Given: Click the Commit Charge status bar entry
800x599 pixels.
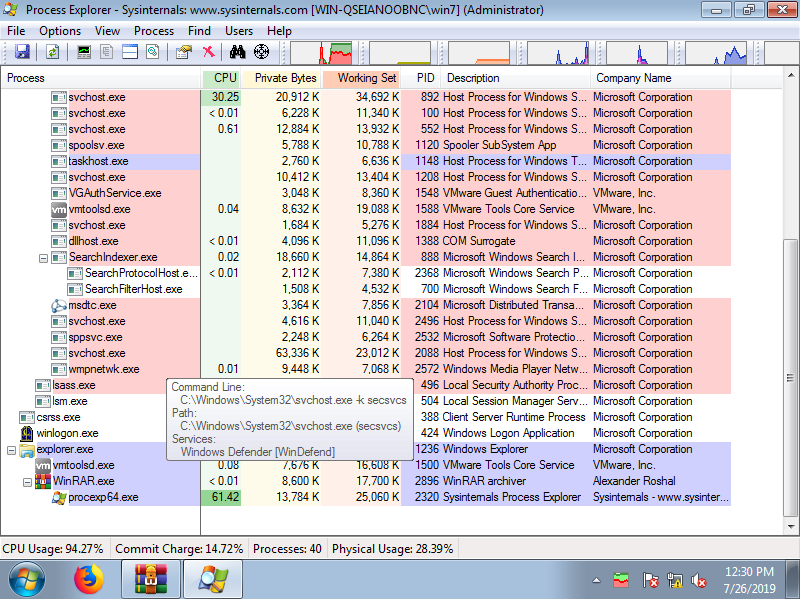Looking at the screenshot, I should click(179, 549).
